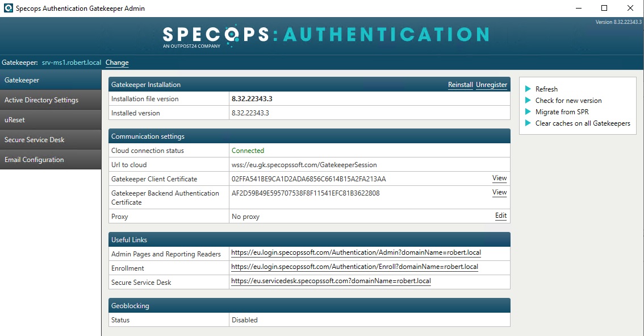View the Backend Authentication Certificate

pos(499,192)
